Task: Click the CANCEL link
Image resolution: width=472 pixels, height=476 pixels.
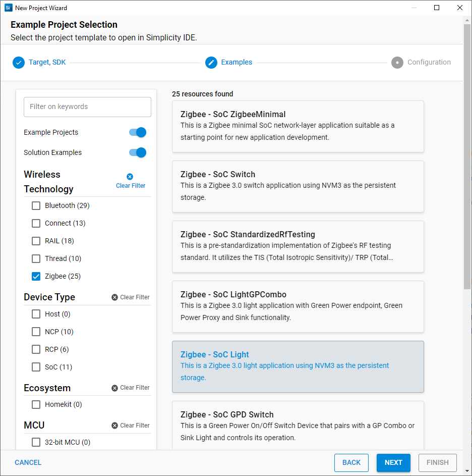Action: pos(28,462)
